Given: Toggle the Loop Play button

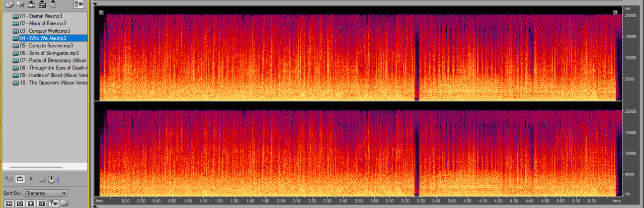Looking at the screenshot, I should (20, 178).
